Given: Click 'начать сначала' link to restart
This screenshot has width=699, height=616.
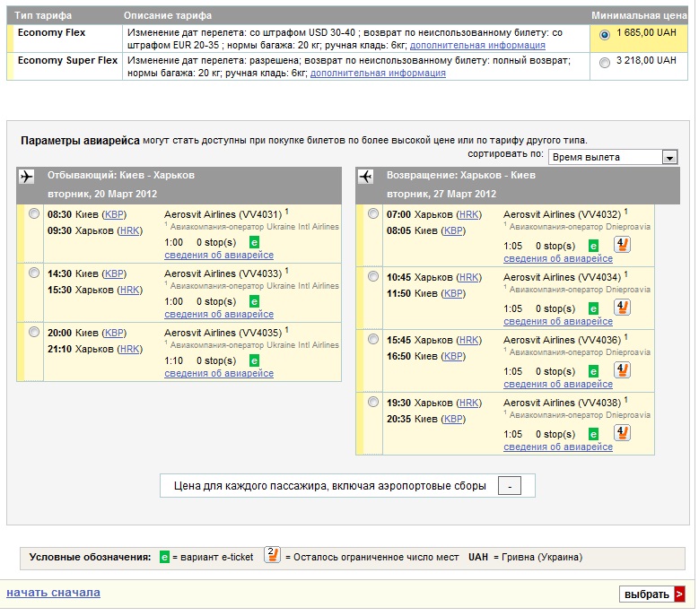Looking at the screenshot, I should (53, 593).
